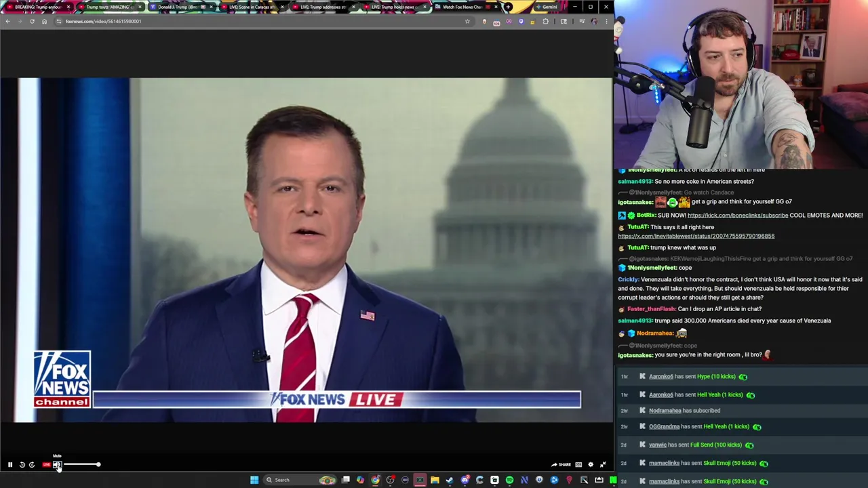Open the Windows Start menu
868x488 pixels.
point(254,480)
